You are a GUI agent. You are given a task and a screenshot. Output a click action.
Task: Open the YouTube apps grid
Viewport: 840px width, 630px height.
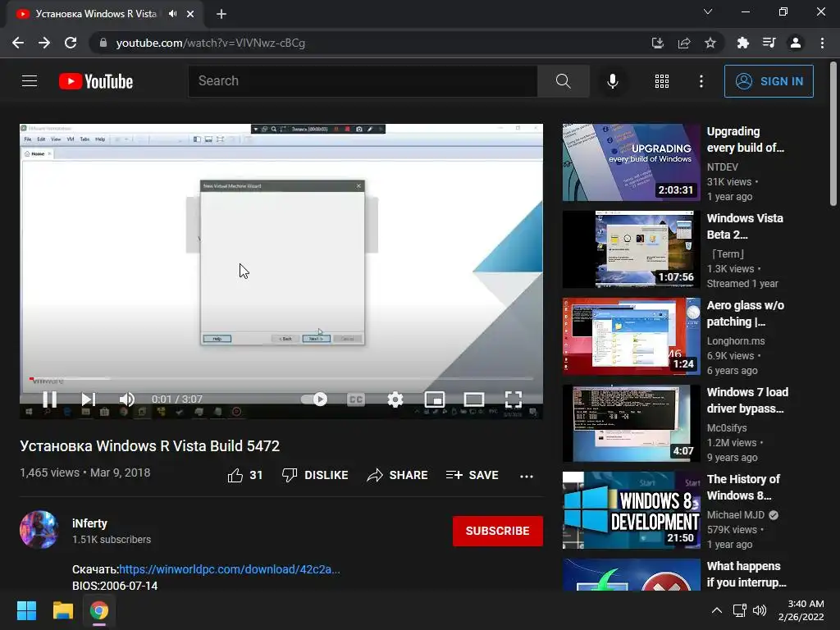pyautogui.click(x=662, y=81)
